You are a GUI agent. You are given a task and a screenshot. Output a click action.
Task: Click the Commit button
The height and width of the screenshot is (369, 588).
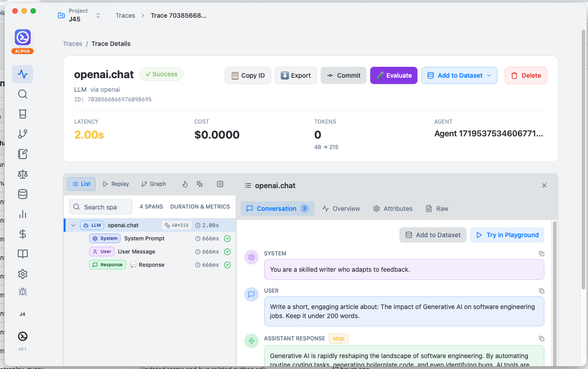343,75
